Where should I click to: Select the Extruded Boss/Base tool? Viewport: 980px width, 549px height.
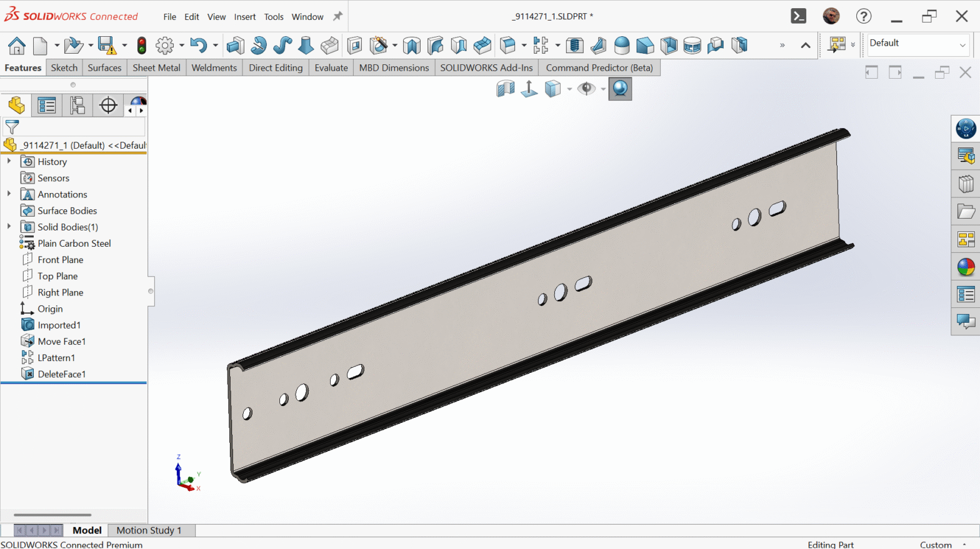(x=236, y=45)
